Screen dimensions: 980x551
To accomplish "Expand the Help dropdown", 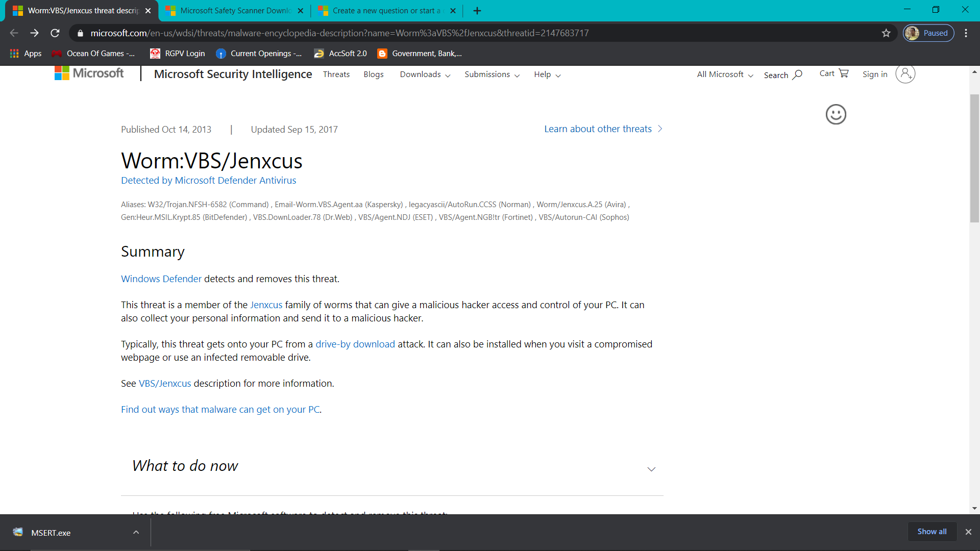I will [x=547, y=74].
